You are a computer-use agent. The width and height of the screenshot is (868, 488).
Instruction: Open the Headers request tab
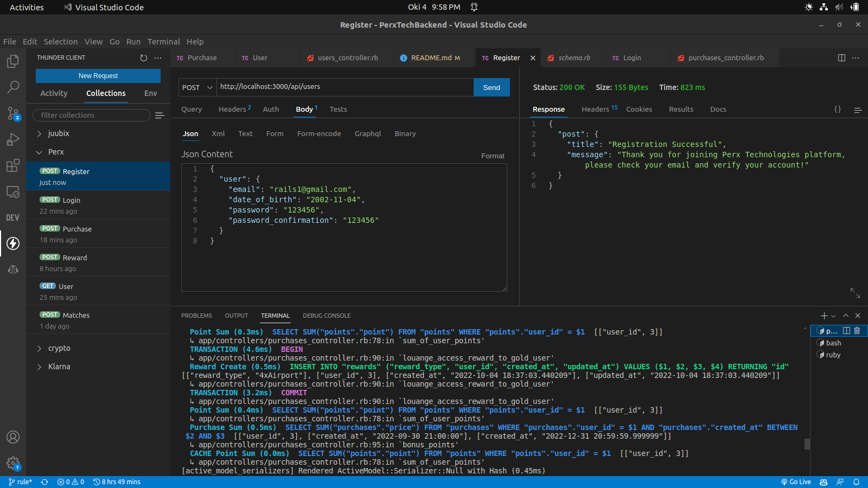[234, 109]
